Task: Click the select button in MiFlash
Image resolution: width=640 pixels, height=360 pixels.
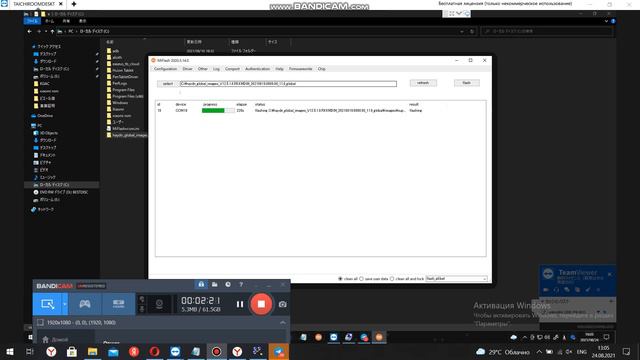Action: click(168, 84)
